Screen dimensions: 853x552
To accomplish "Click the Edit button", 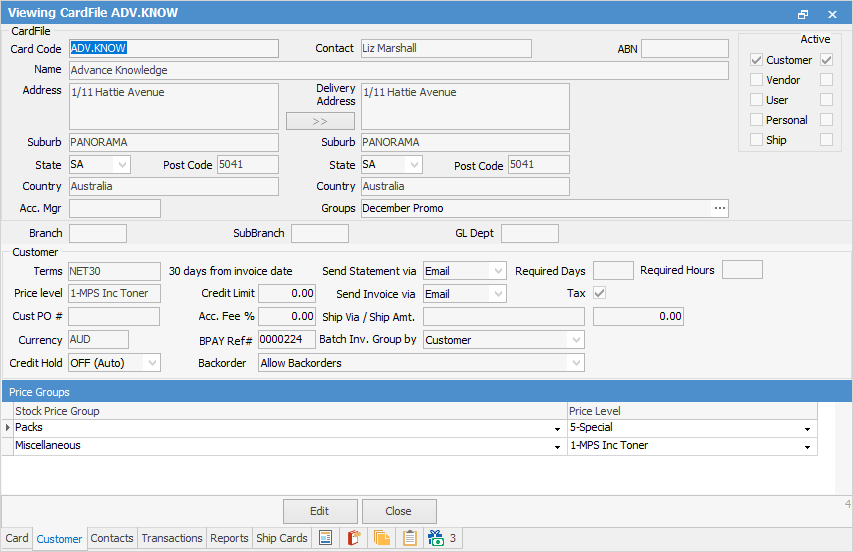I will coord(320,511).
